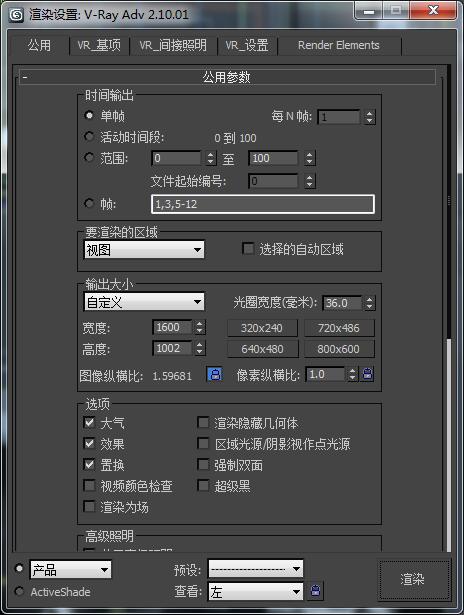The image size is (464, 615).
Task: Click the 帧 frames input field 1,3,5-12
Action: click(263, 204)
